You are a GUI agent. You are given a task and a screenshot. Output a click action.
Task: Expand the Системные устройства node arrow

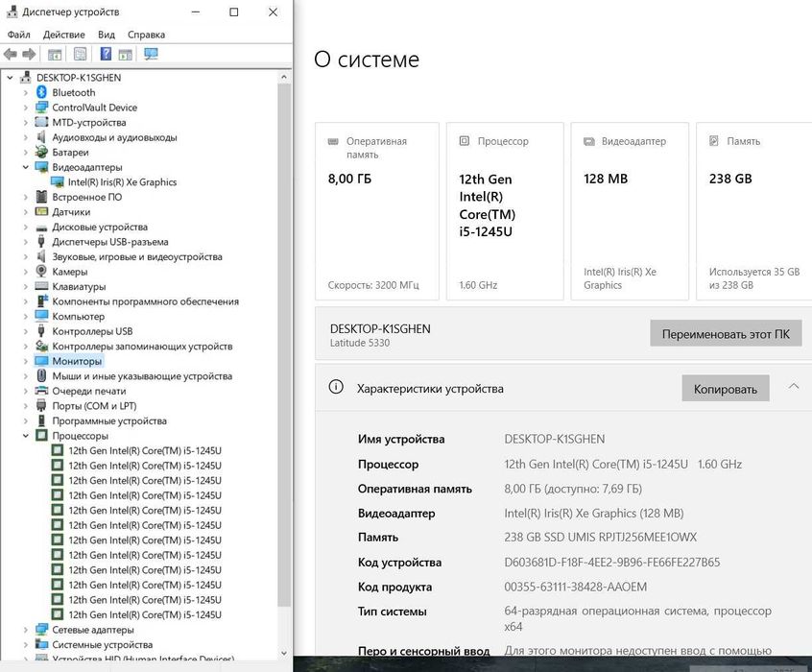[x=25, y=645]
